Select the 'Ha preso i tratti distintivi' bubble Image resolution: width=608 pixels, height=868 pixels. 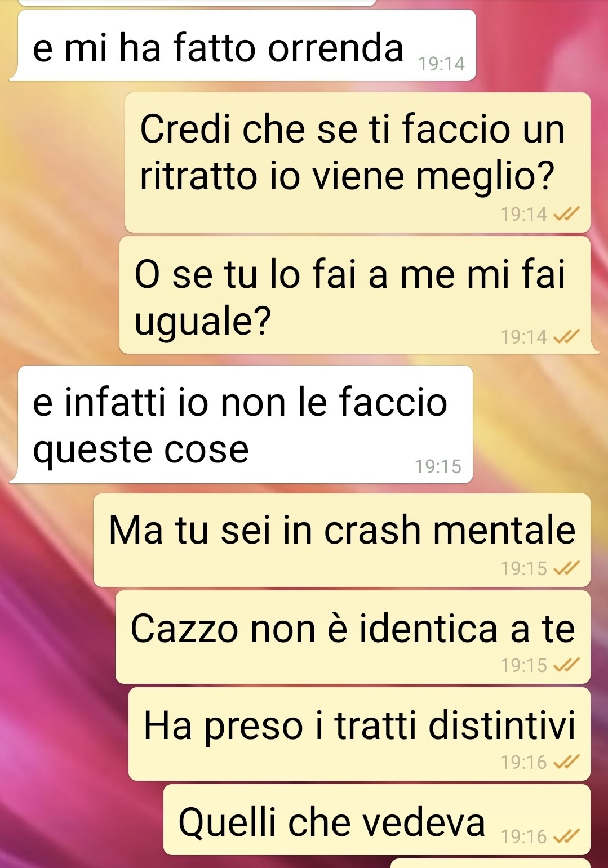click(x=360, y=734)
